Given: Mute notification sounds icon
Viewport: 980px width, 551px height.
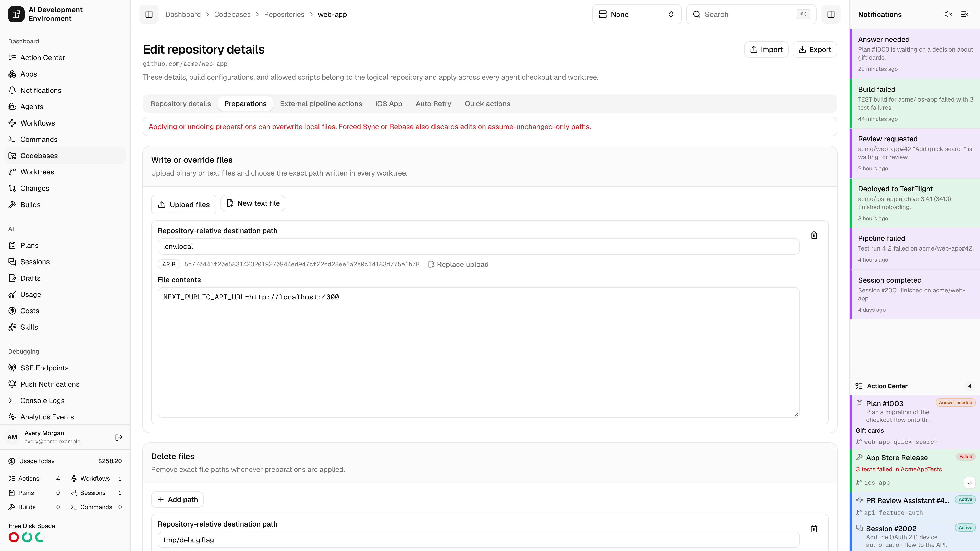Looking at the screenshot, I should click(948, 15).
